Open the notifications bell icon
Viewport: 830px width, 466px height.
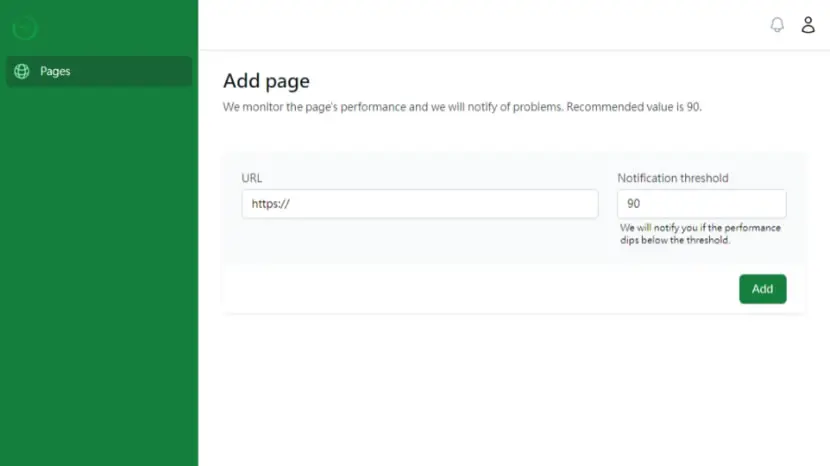click(777, 24)
